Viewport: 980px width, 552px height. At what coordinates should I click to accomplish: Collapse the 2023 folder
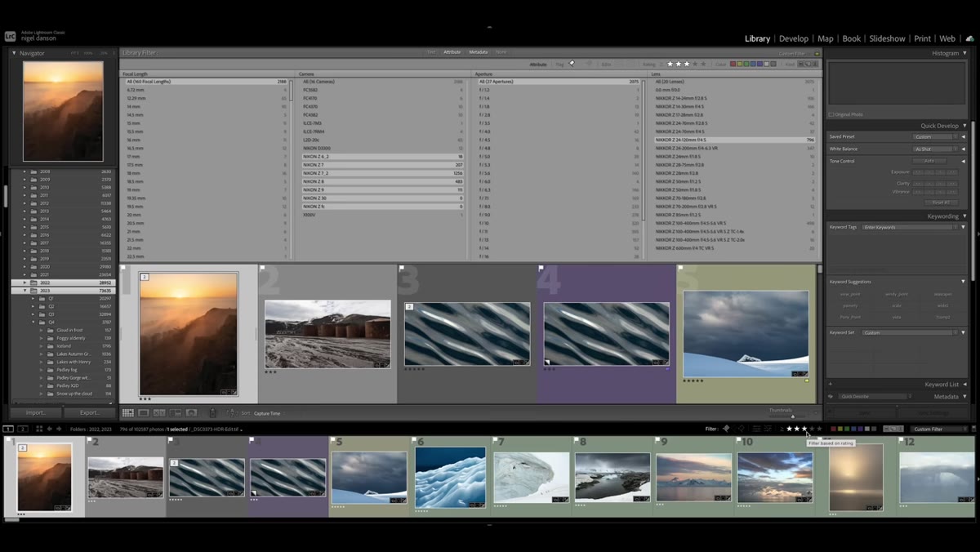pos(25,291)
